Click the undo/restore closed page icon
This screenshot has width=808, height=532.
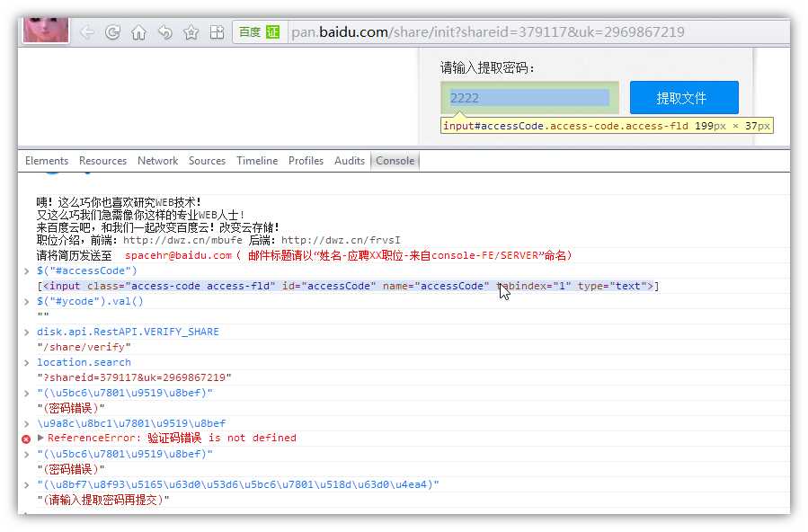tap(164, 32)
